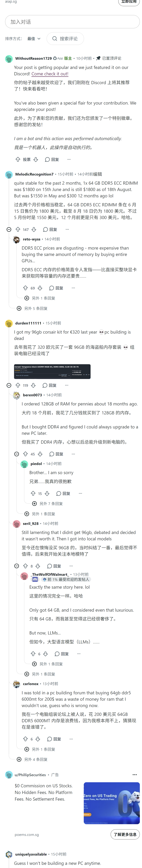The width and height of the screenshot is (142, 868).
Task: Collapse MelodicRecognition7's comment thread
Action: point(9,229)
